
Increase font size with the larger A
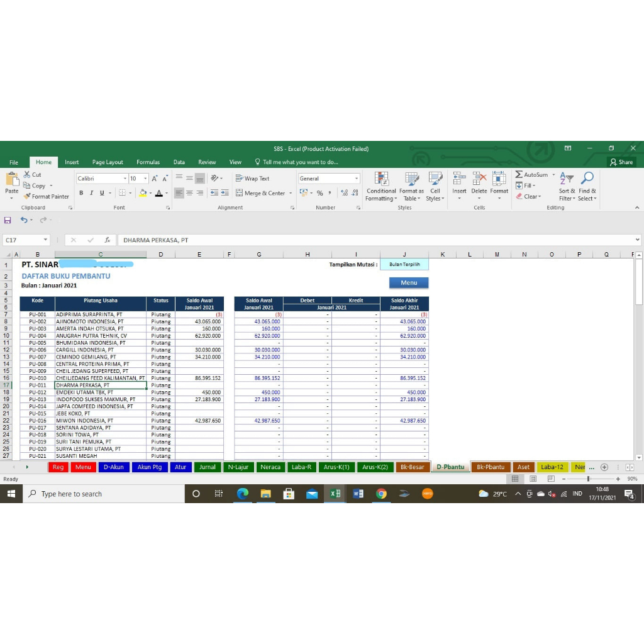pyautogui.click(x=155, y=179)
